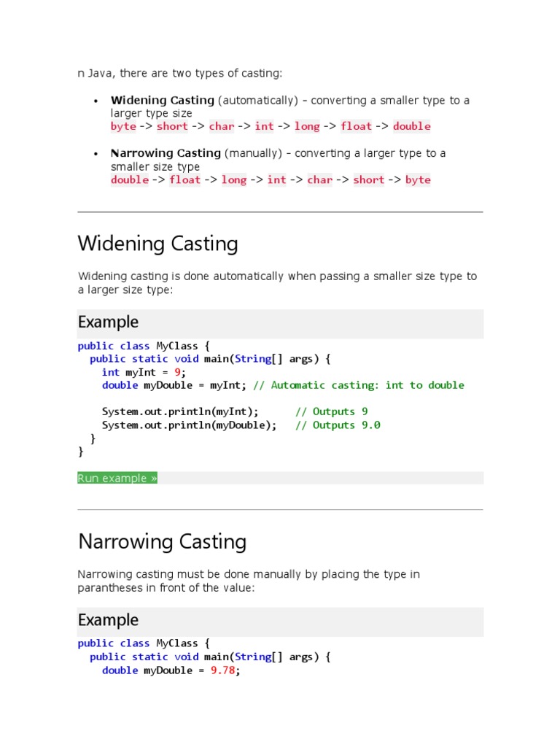Click the large Widening Casting section heading

tap(157, 244)
